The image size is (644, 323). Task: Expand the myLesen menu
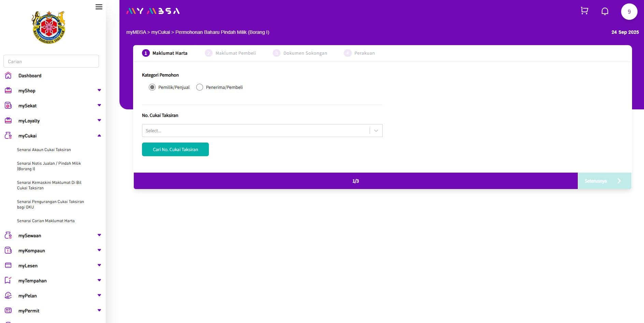coord(99,265)
